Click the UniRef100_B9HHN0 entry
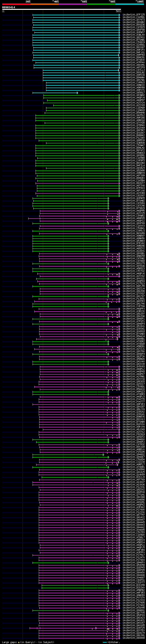The height and width of the screenshot is (644, 146). click(134, 78)
